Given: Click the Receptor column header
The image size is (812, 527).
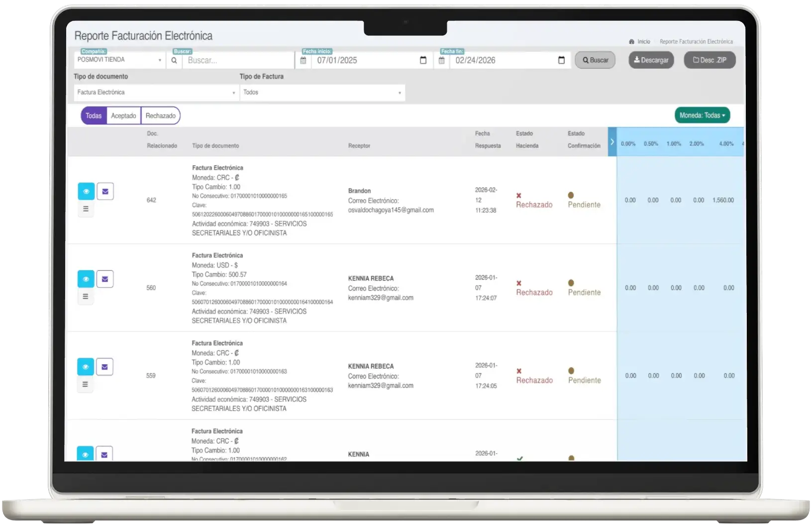Looking at the screenshot, I should [359, 146].
